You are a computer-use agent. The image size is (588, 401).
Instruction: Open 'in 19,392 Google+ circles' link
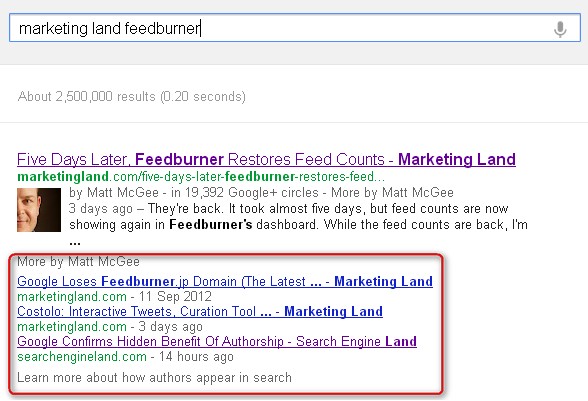click(244, 192)
